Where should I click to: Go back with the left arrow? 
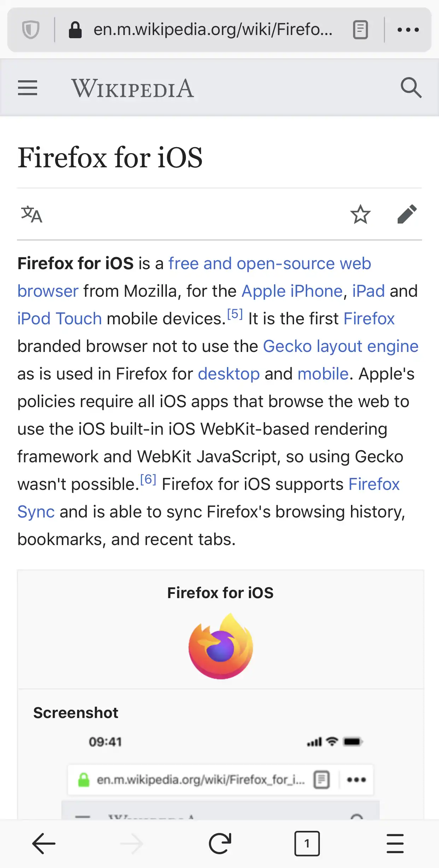(x=44, y=843)
